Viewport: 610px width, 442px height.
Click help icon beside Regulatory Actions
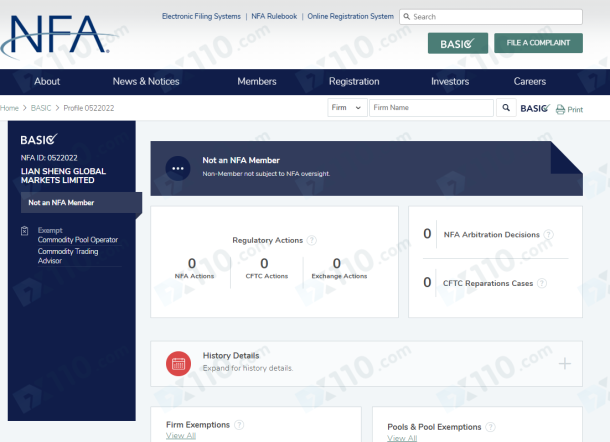pos(312,240)
